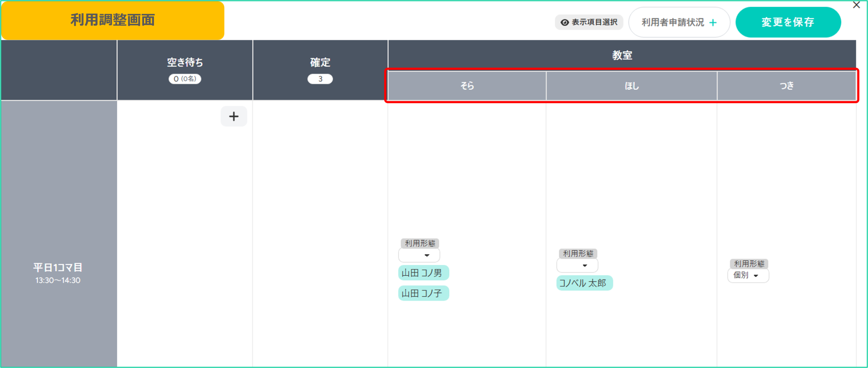
Task: Click the 平日1コマ目 time slot cell
Action: [58, 273]
